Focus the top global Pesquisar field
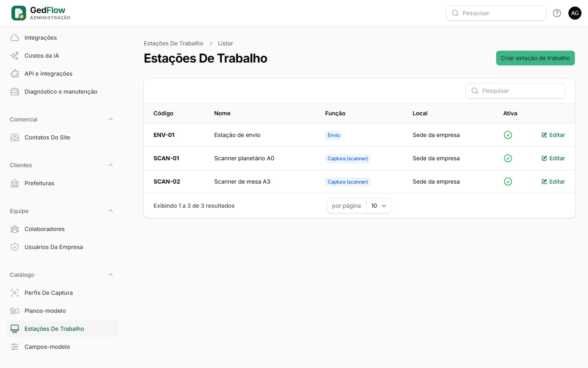 tap(496, 13)
